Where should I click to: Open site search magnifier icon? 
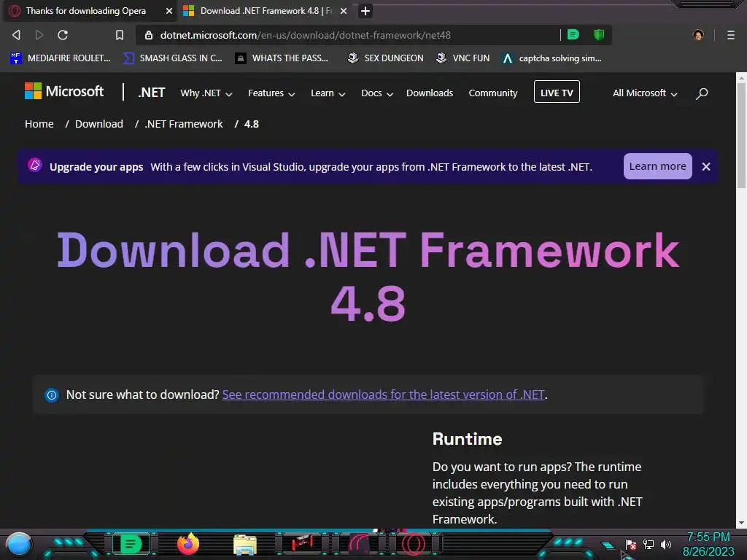tap(702, 93)
